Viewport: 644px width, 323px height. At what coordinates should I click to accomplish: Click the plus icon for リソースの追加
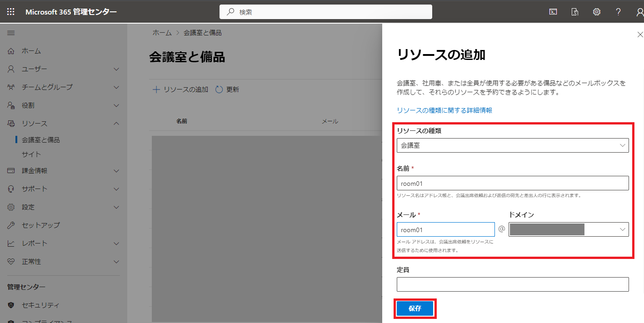156,89
